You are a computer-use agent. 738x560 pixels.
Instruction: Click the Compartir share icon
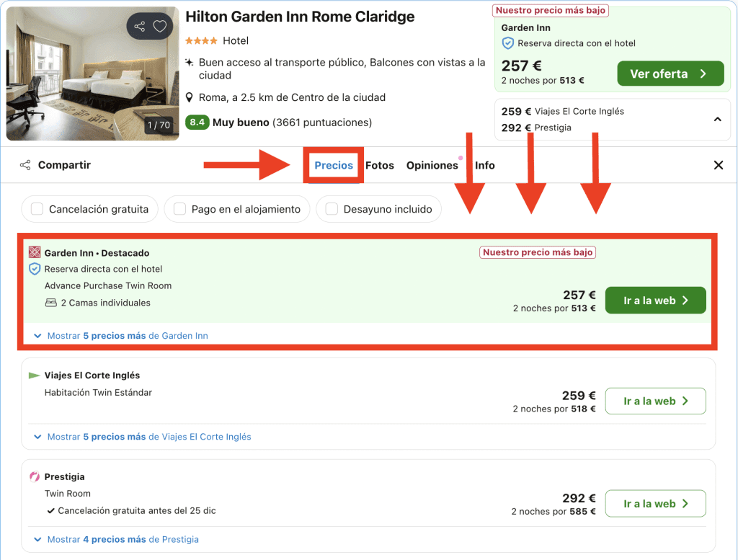click(x=25, y=165)
